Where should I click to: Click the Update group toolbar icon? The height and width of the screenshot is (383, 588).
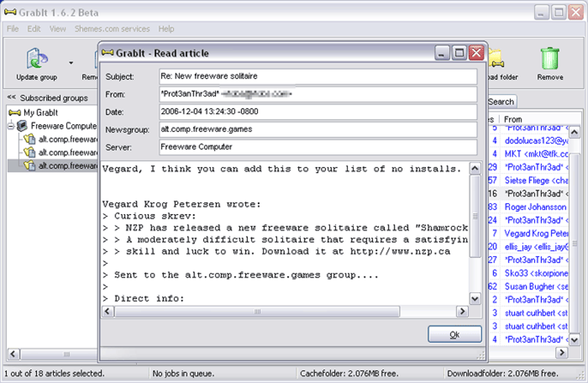click(x=37, y=58)
